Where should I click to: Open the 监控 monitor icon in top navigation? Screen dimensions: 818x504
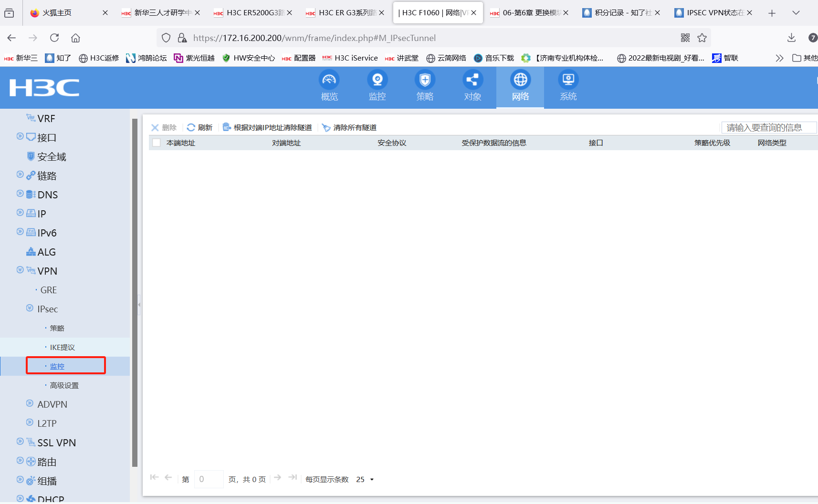point(377,80)
